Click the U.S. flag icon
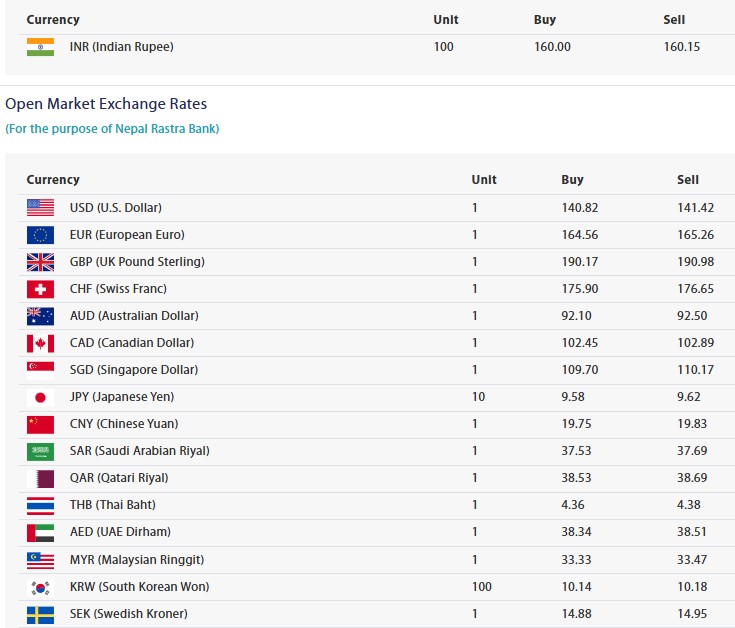This screenshot has height=628, width=735. (x=40, y=208)
